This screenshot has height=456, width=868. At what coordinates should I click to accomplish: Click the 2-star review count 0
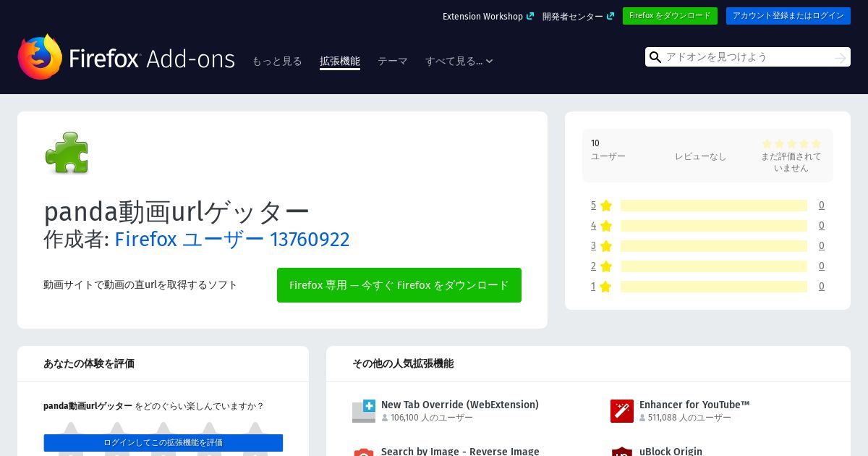822,266
